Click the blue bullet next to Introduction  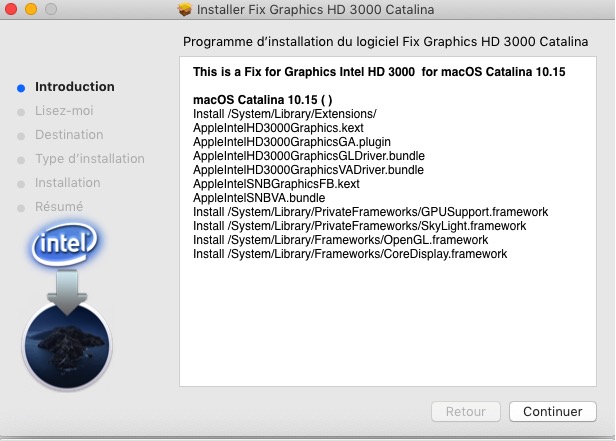(21, 88)
